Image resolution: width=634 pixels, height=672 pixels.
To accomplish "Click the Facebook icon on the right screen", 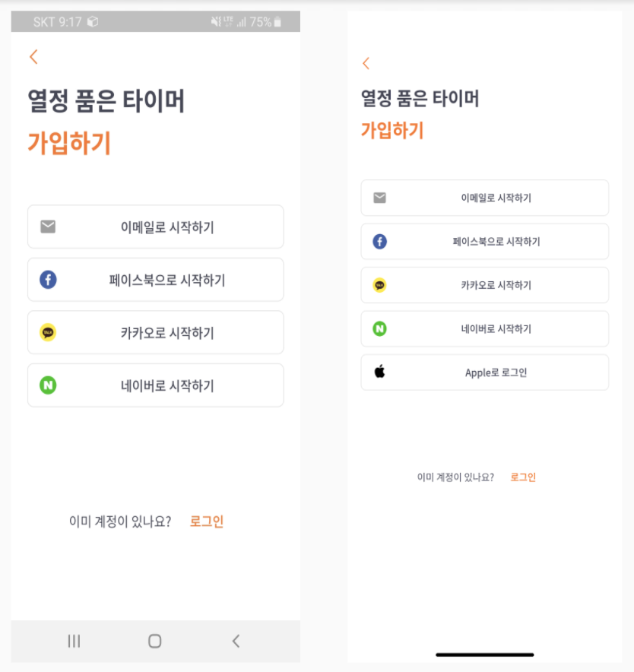I will pyautogui.click(x=380, y=241).
